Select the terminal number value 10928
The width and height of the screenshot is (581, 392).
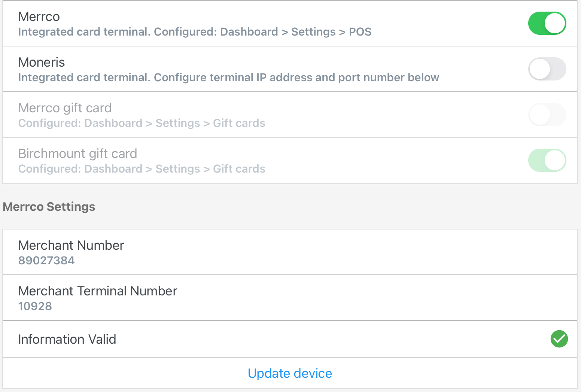(x=35, y=306)
